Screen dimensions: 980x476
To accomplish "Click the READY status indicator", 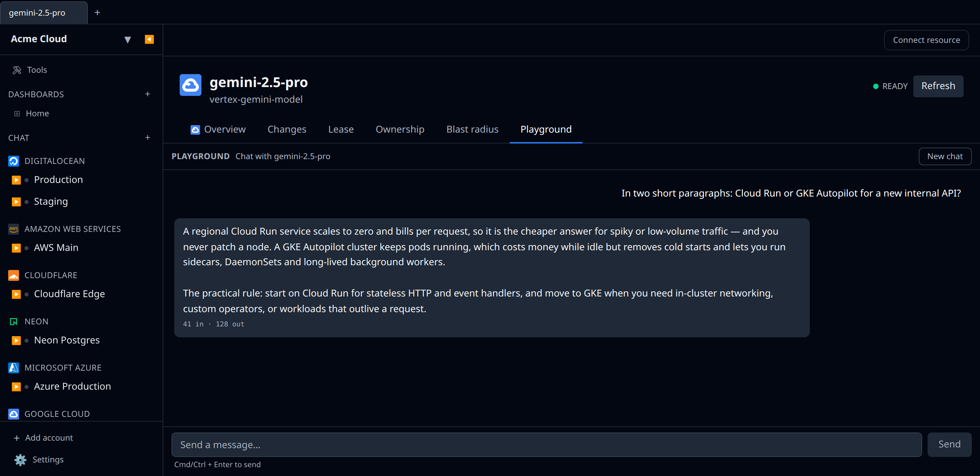I will coord(890,86).
